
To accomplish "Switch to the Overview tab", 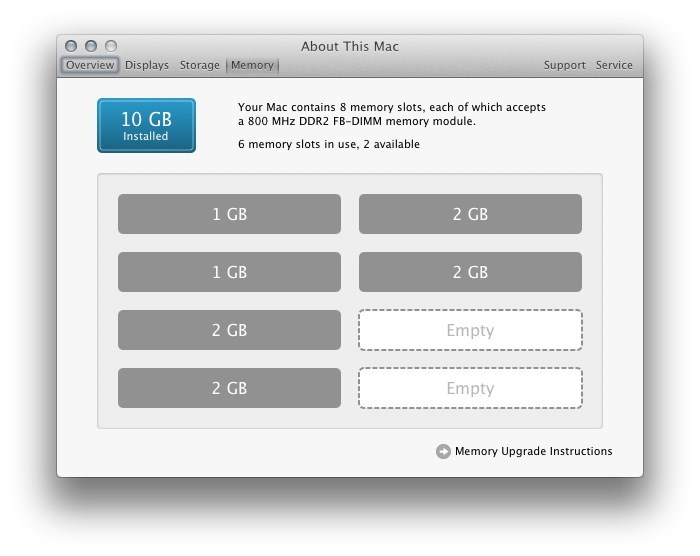I will click(x=90, y=65).
